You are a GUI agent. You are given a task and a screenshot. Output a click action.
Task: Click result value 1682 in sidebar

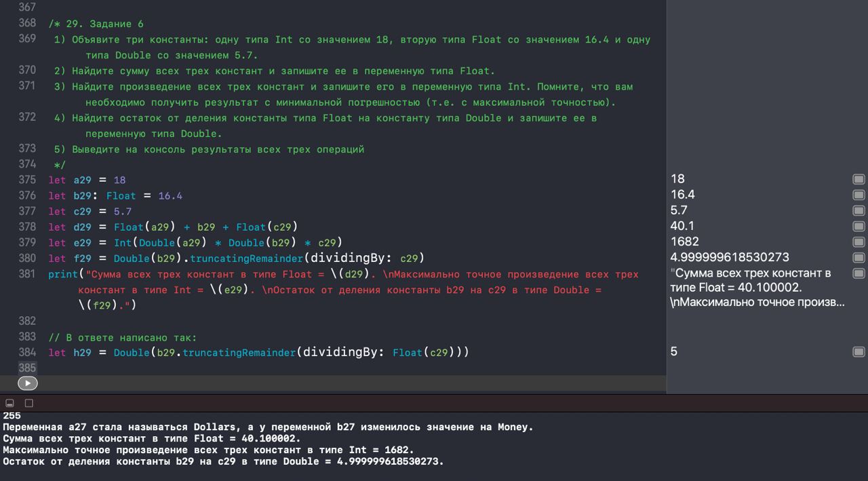pos(685,242)
